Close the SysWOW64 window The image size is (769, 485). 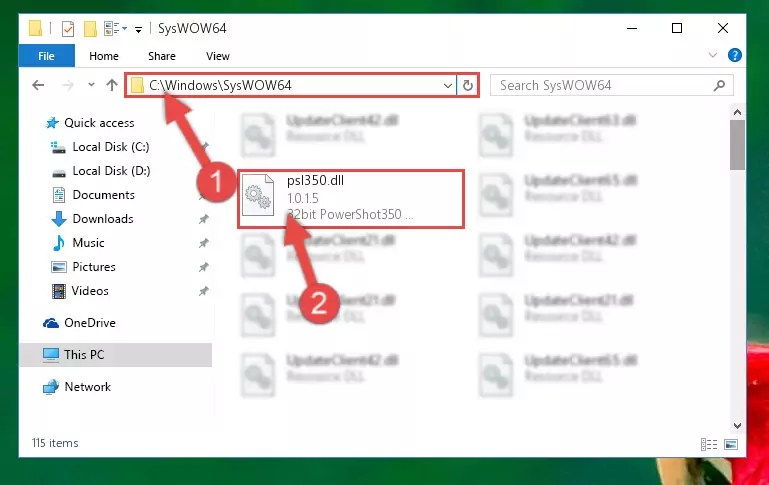click(722, 28)
